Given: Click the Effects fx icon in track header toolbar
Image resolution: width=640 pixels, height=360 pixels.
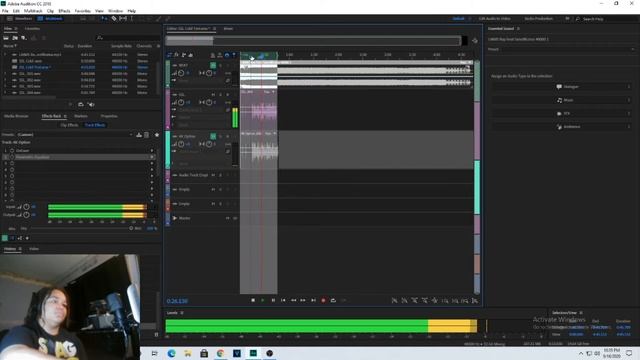Looking at the screenshot, I should (177, 55).
